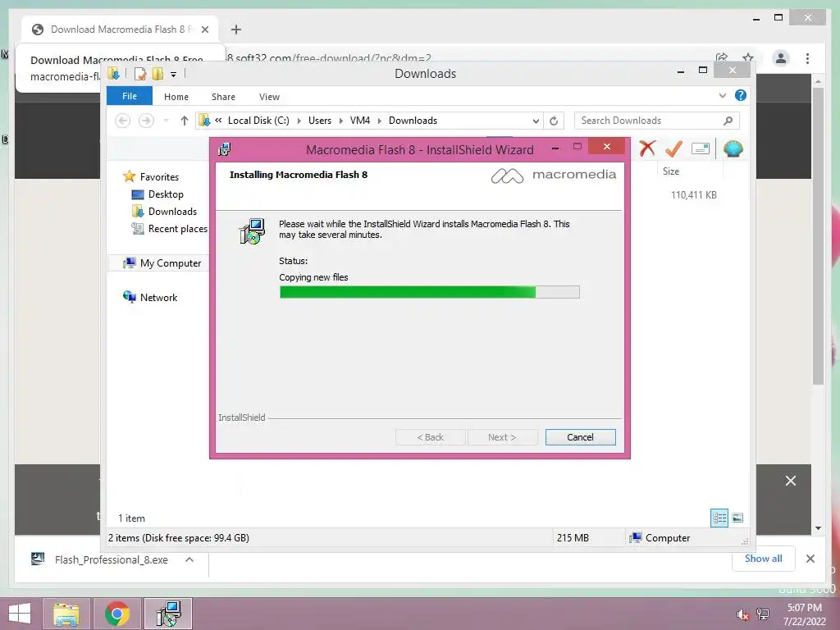Click Users in the address path
The height and width of the screenshot is (630, 840).
[320, 121]
